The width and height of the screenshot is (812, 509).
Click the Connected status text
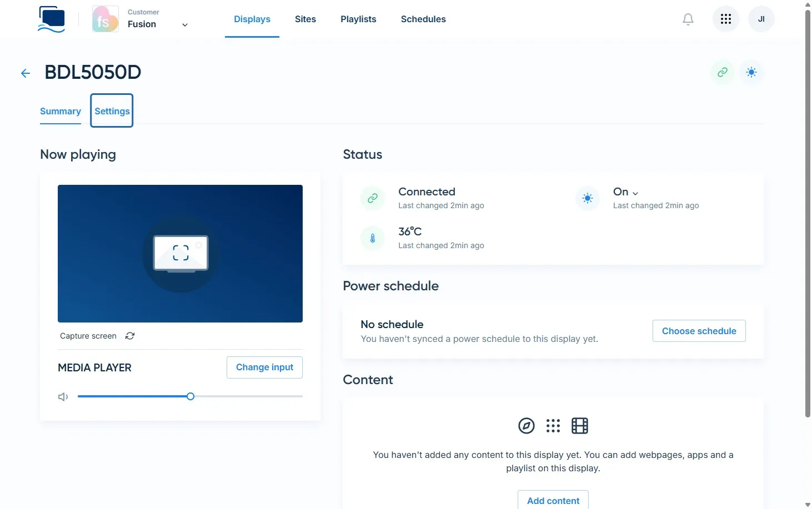pos(427,191)
